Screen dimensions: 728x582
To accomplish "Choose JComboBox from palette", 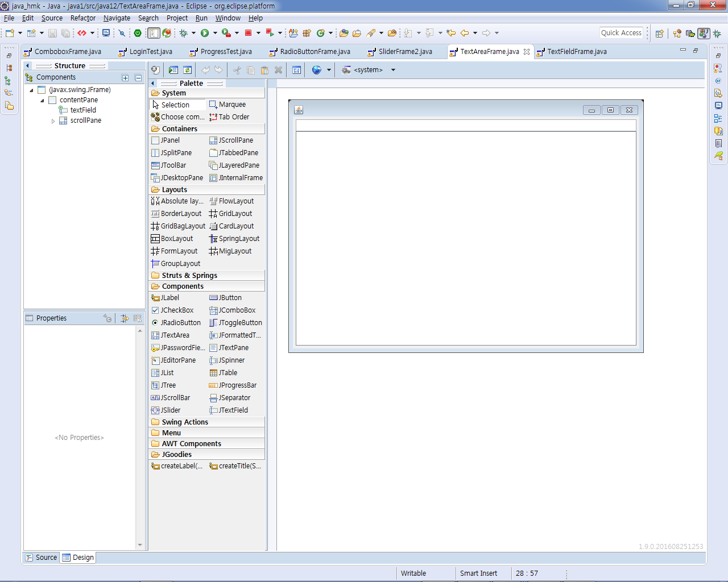I will tap(233, 310).
